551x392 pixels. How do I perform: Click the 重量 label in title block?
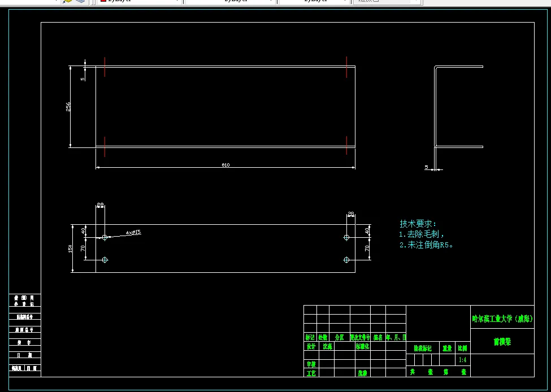447,349
